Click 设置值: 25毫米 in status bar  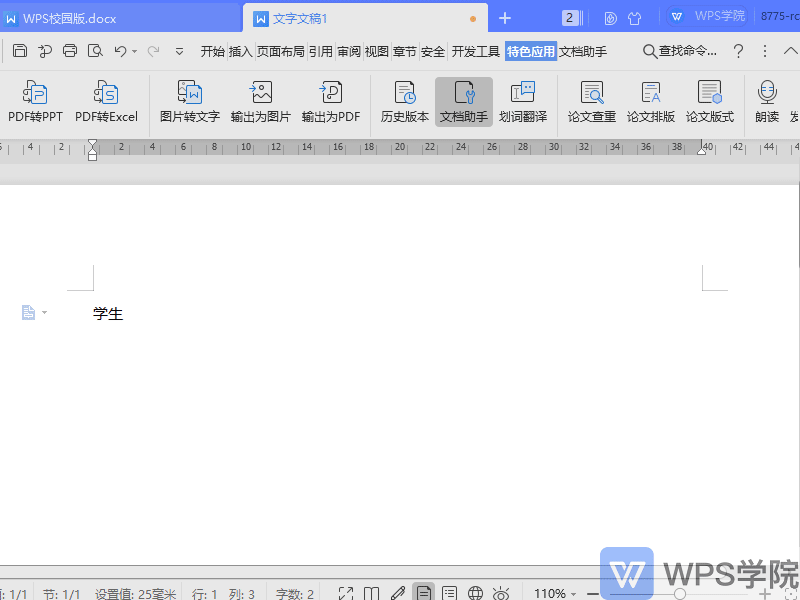(135, 594)
